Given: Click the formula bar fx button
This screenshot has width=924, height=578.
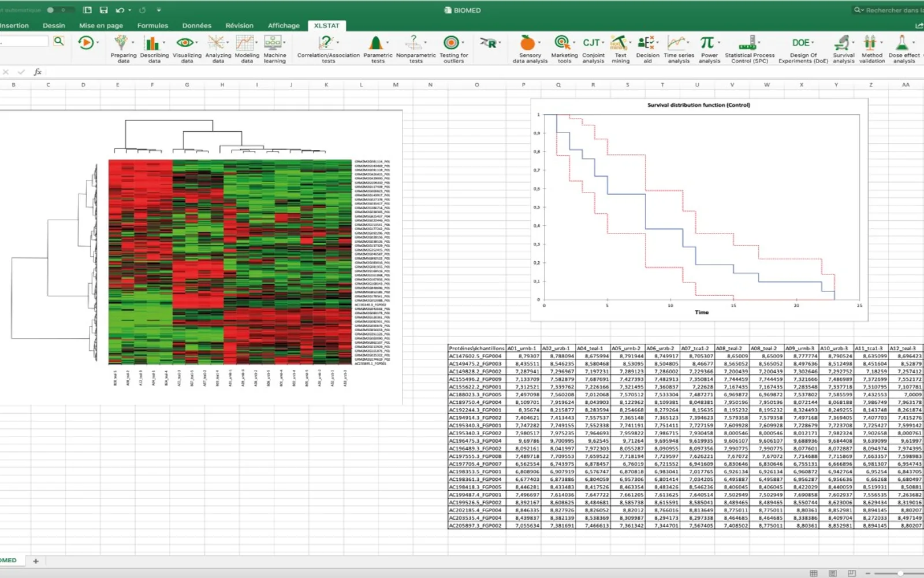Looking at the screenshot, I should tap(38, 72).
